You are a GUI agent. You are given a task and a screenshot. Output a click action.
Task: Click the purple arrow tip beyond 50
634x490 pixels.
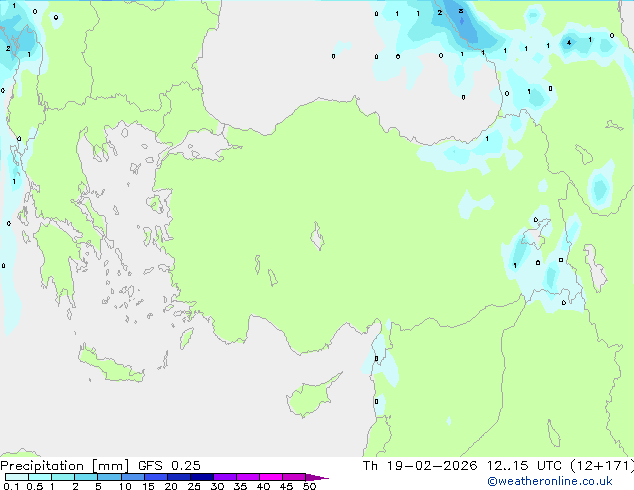(x=317, y=477)
